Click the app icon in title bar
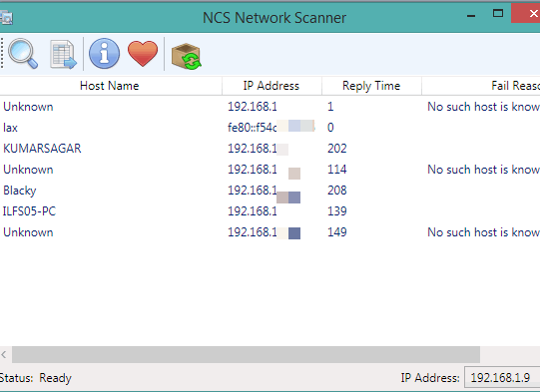The height and width of the screenshot is (392, 540). 6,18
